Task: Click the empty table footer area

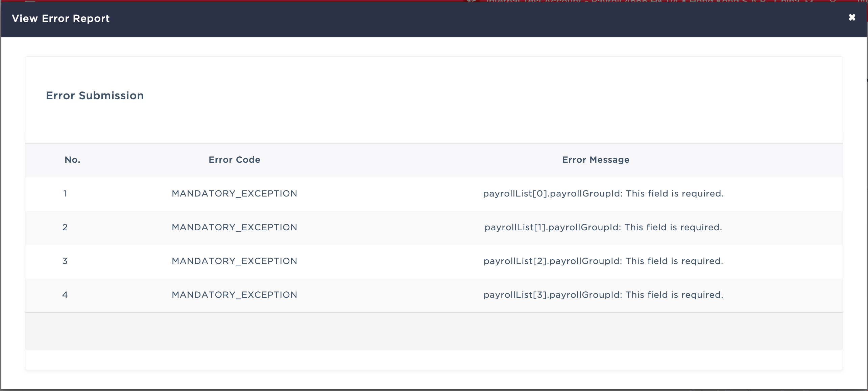Action: click(434, 331)
